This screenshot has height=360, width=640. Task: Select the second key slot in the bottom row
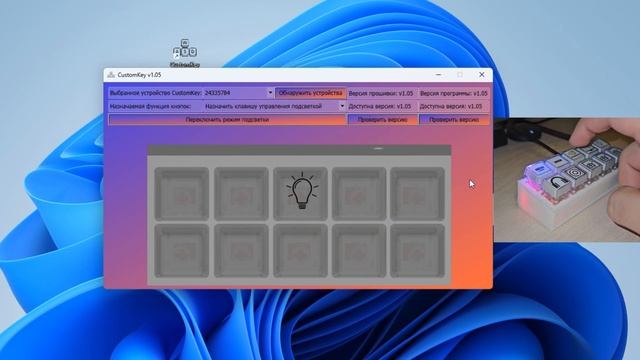[x=241, y=251]
